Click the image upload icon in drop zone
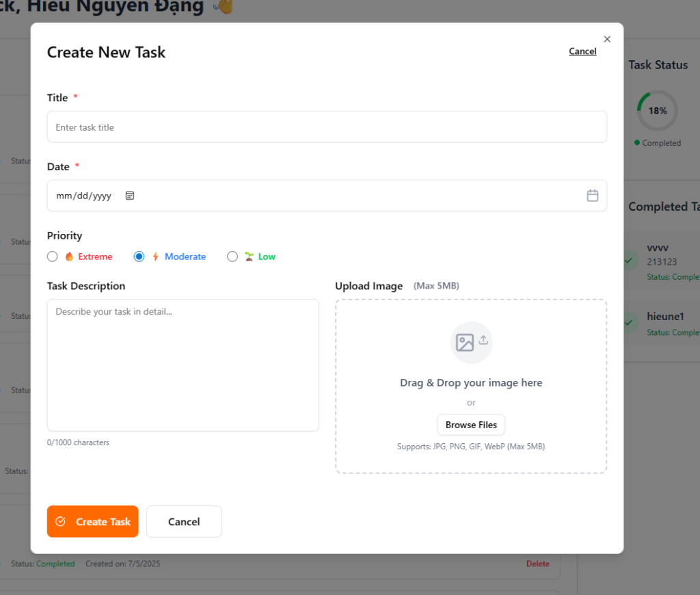This screenshot has height=595, width=700. tap(471, 342)
